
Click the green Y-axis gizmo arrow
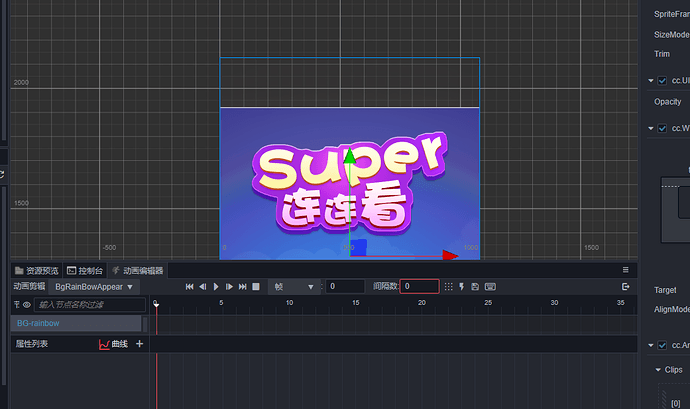(x=350, y=156)
